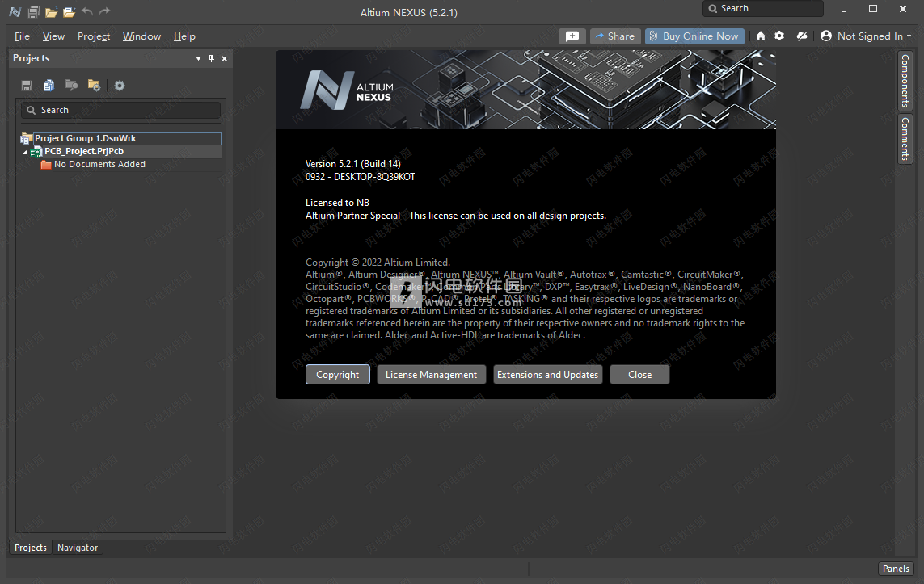Open Extensions and Updates

tap(547, 375)
